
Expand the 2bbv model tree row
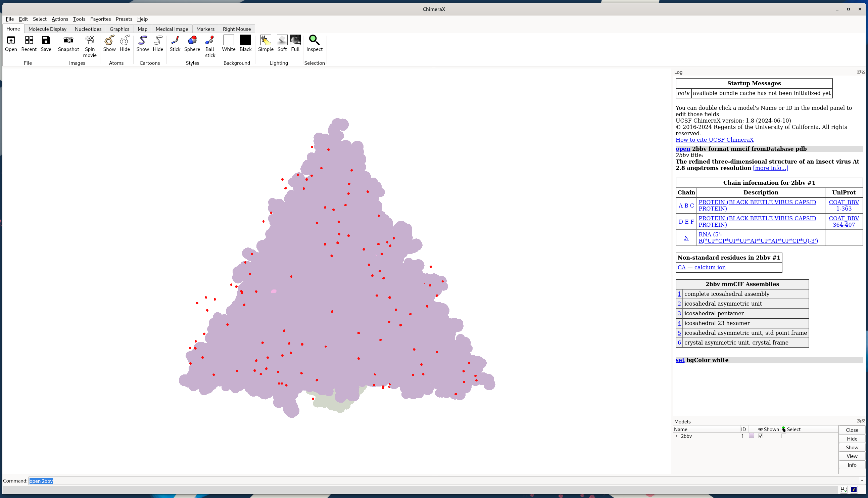pyautogui.click(x=677, y=436)
